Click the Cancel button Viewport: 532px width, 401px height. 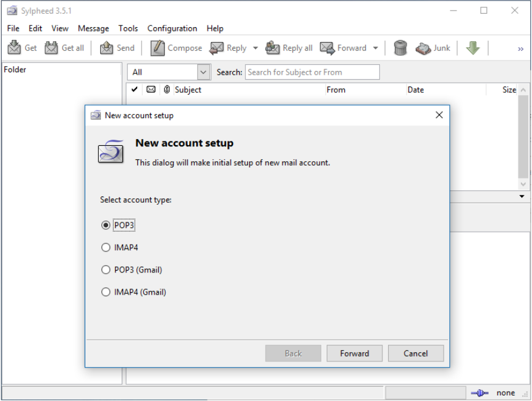[x=416, y=353]
